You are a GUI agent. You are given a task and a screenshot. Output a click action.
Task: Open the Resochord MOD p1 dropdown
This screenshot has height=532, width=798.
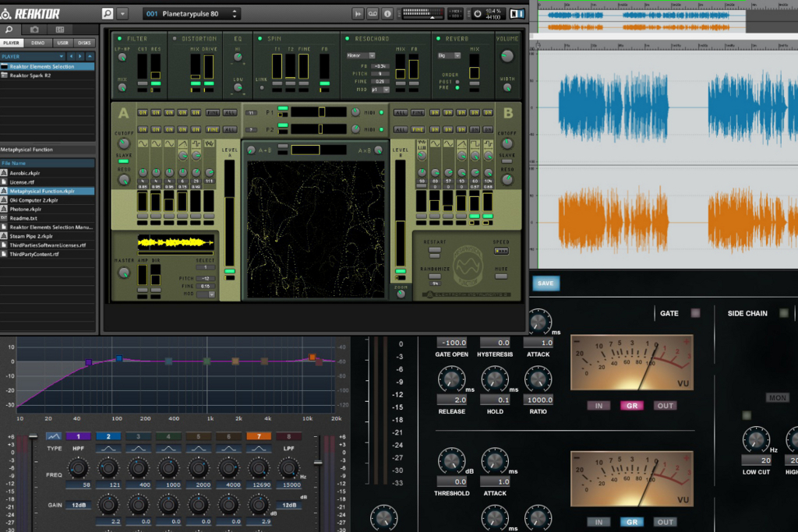point(380,90)
